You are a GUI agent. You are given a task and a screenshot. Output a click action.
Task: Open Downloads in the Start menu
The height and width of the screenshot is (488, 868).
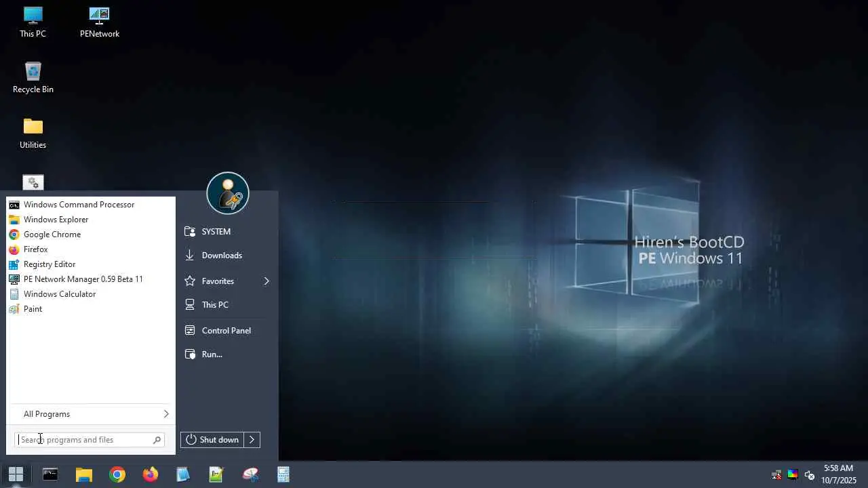(227, 256)
